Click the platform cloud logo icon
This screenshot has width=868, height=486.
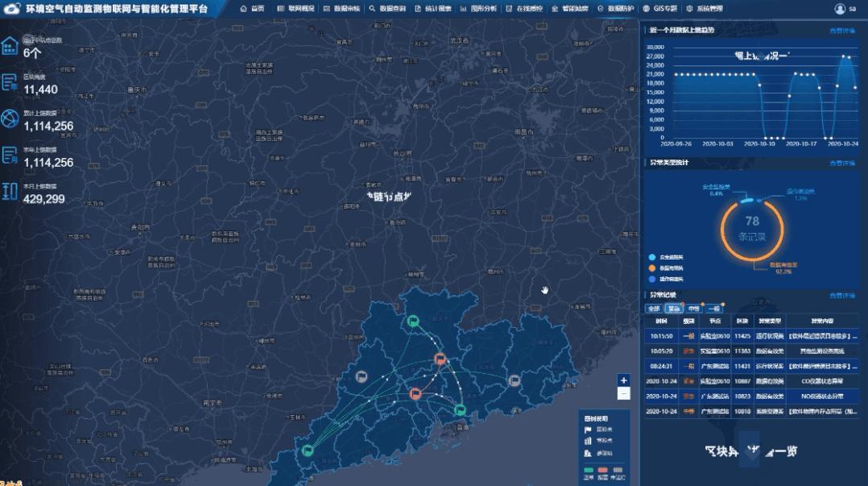tap(13, 8)
